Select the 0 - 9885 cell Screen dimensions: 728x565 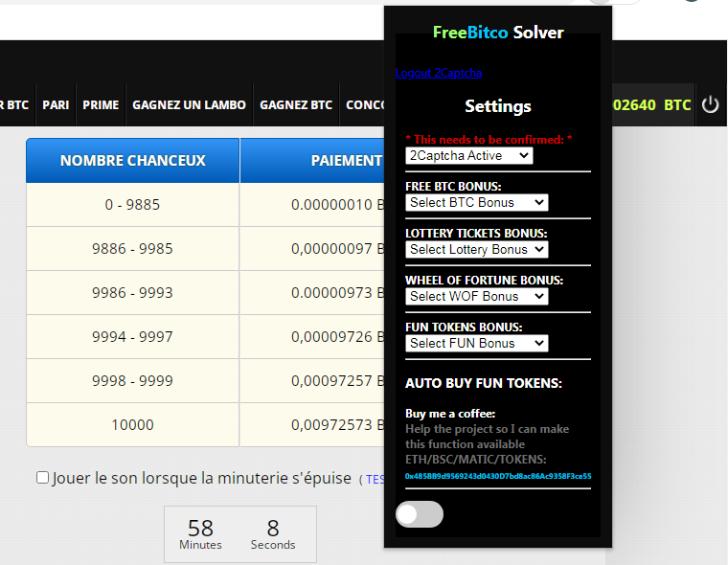133,204
